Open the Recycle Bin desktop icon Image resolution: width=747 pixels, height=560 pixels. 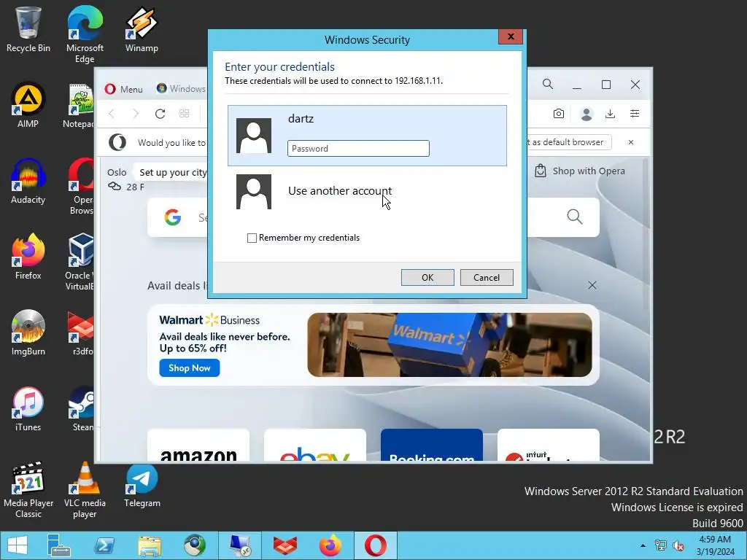[28, 29]
